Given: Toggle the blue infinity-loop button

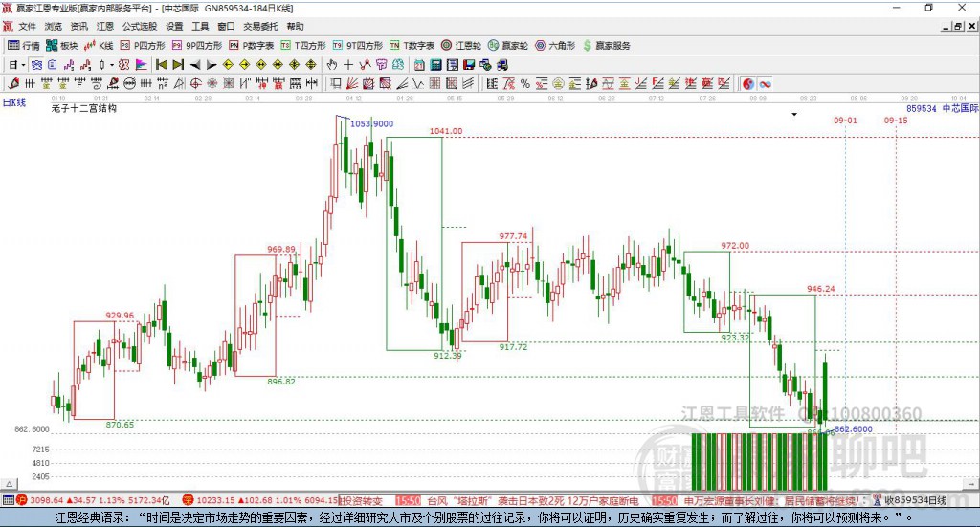Looking at the screenshot, I should pos(765,83).
